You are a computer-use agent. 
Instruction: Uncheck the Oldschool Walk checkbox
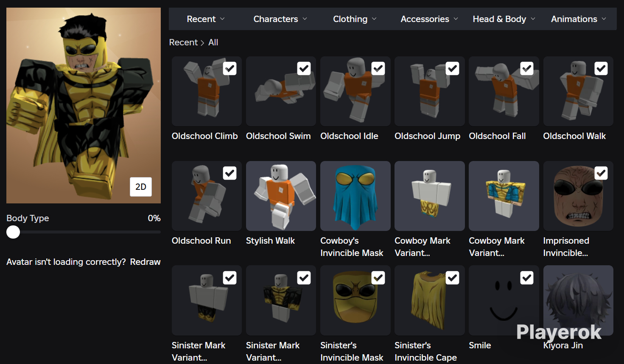tap(601, 69)
